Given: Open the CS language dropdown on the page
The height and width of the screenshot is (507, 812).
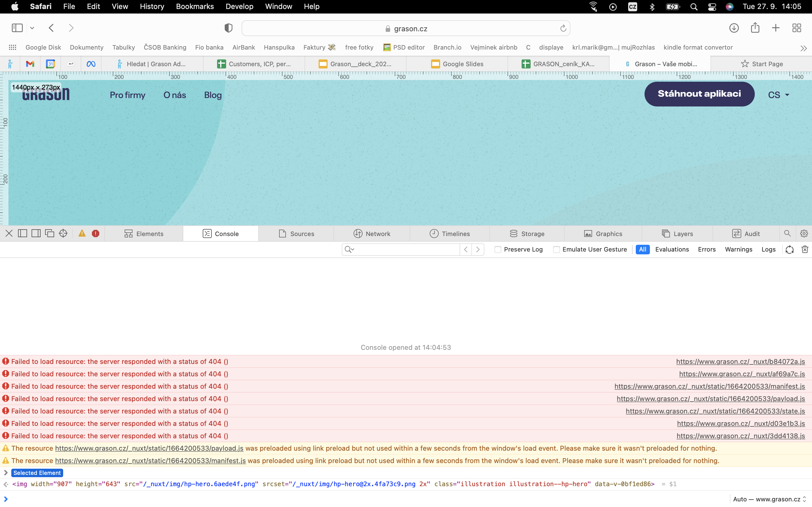Looking at the screenshot, I should point(778,95).
